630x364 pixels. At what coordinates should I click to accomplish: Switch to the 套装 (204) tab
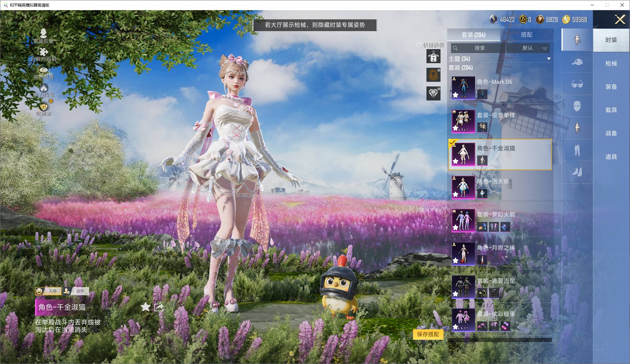coord(474,35)
